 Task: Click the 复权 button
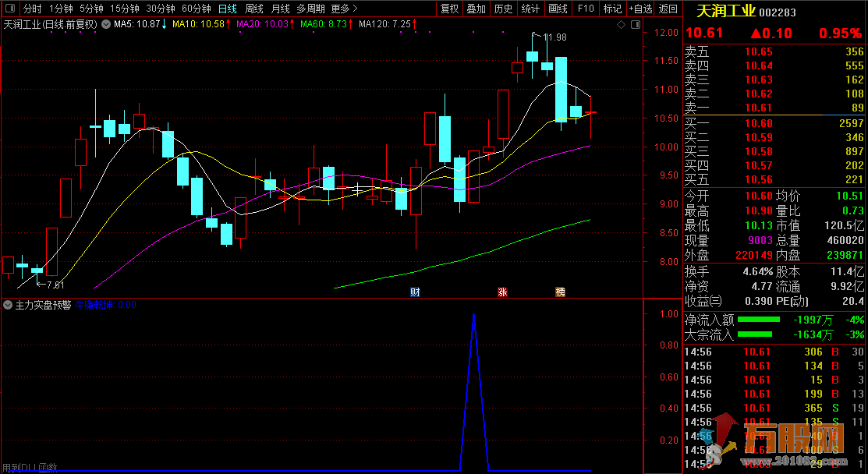click(449, 9)
